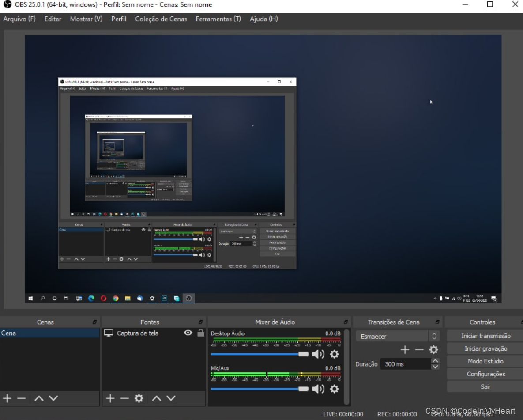This screenshot has height=420, width=523.
Task: Open the Ajuda (H) menu
Action: click(x=264, y=19)
